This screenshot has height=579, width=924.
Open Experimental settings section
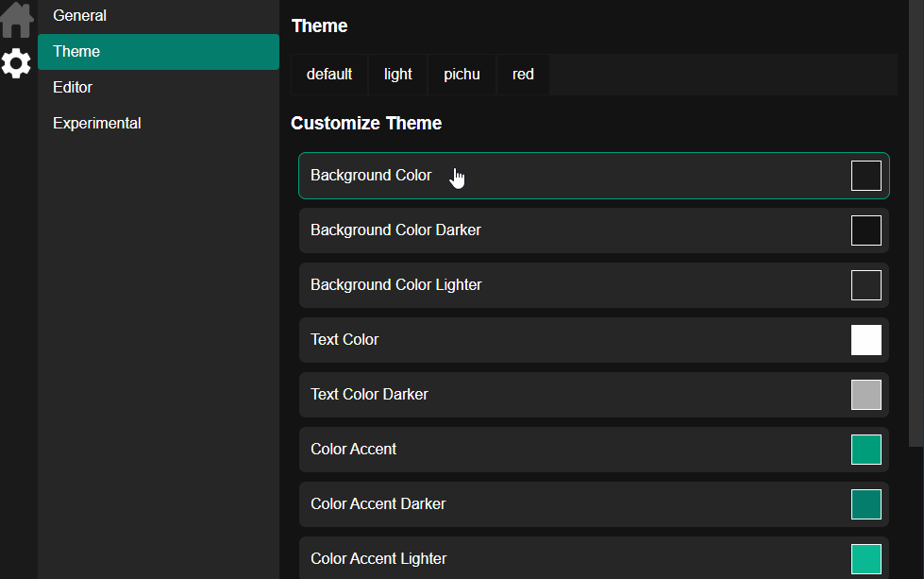point(97,124)
